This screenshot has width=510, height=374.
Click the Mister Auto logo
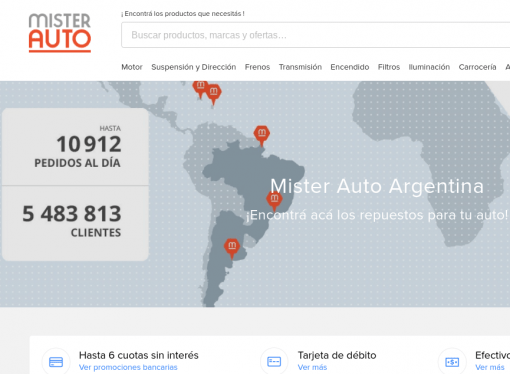[x=60, y=33]
